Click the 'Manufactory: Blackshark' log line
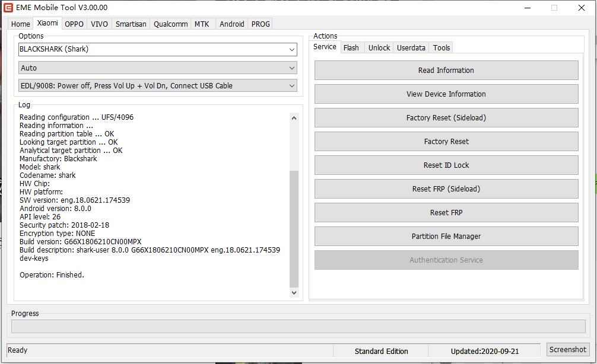This screenshot has width=597, height=364. pyautogui.click(x=58, y=159)
